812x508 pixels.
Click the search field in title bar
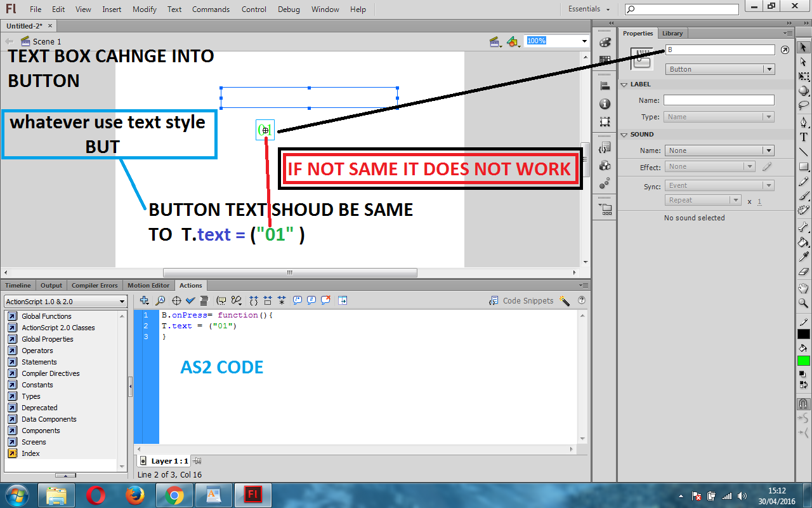click(x=682, y=9)
